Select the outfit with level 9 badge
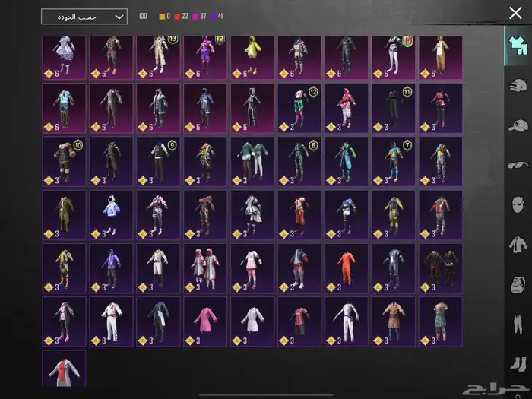532x399 pixels. point(158,161)
